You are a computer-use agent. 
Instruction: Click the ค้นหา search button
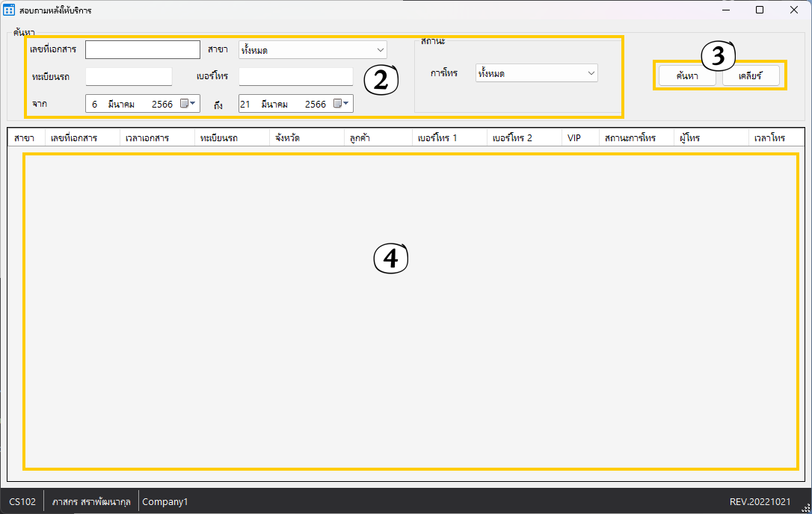pos(687,76)
